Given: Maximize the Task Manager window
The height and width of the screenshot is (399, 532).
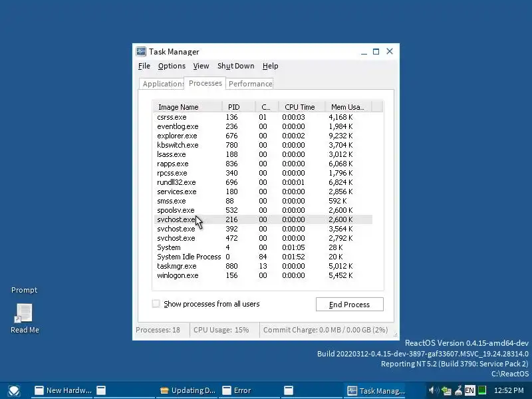Looking at the screenshot, I should point(376,52).
